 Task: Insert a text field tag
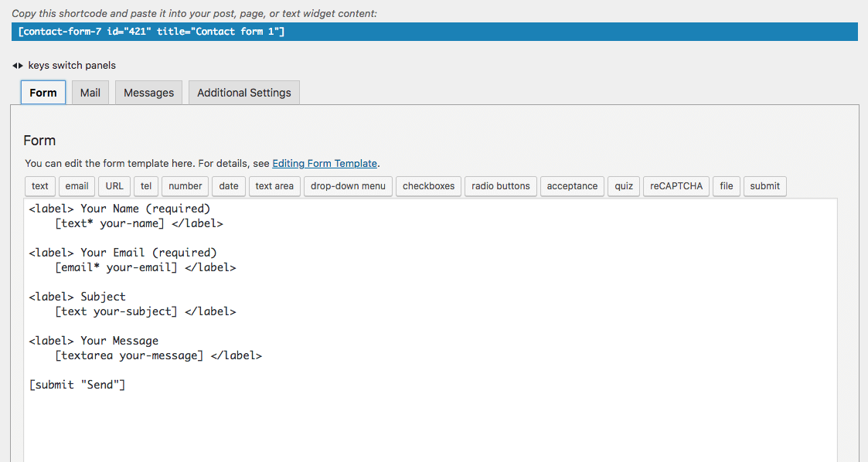(40, 186)
